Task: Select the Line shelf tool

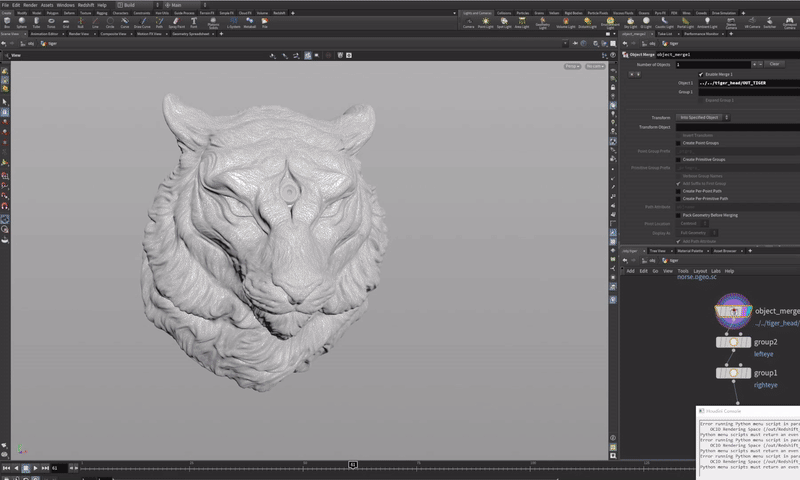Action: [x=95, y=22]
